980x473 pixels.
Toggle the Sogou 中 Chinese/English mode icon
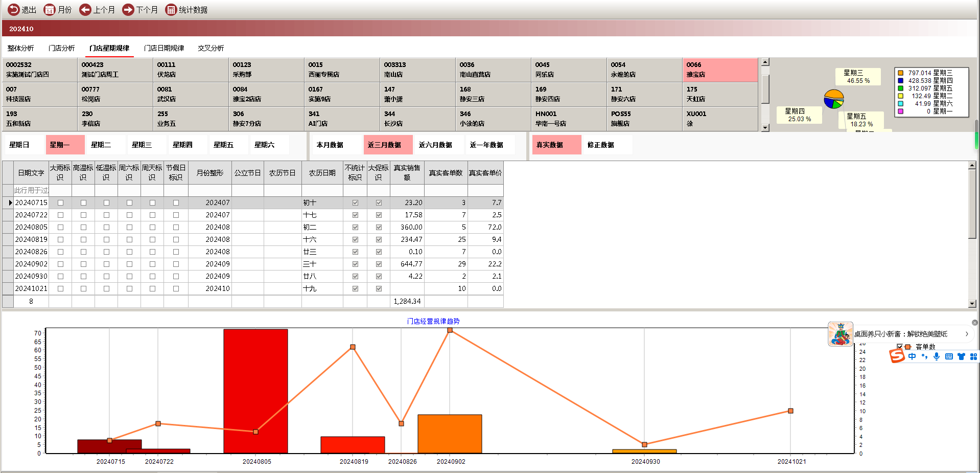coord(912,356)
